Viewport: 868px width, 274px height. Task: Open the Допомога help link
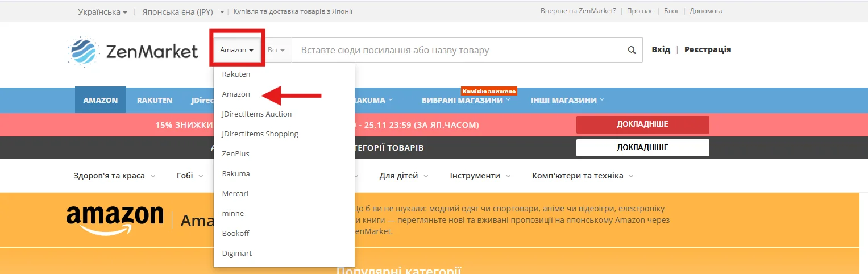706,11
